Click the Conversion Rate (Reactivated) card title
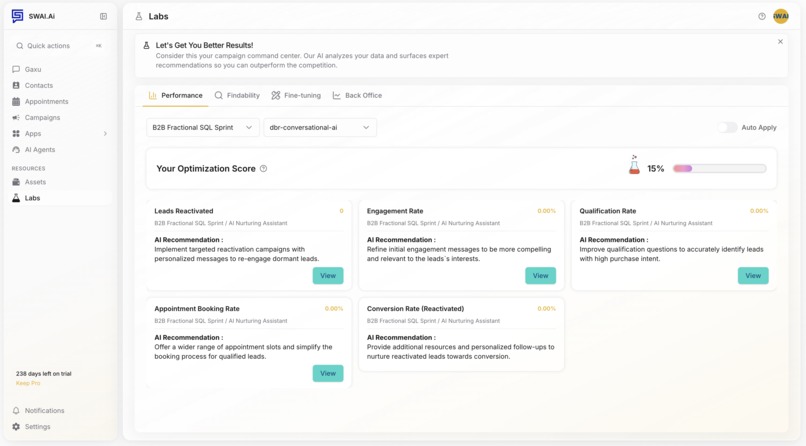806x446 pixels. tap(415, 309)
